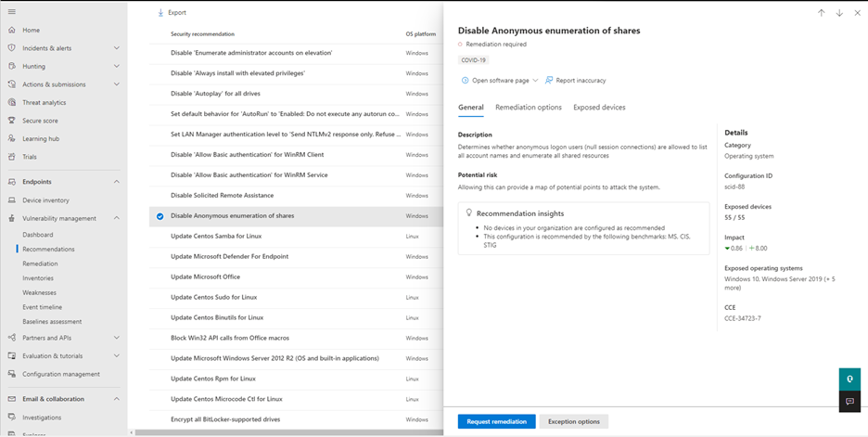Click the Export download icon
Screen dimensions: 868x437
point(160,12)
